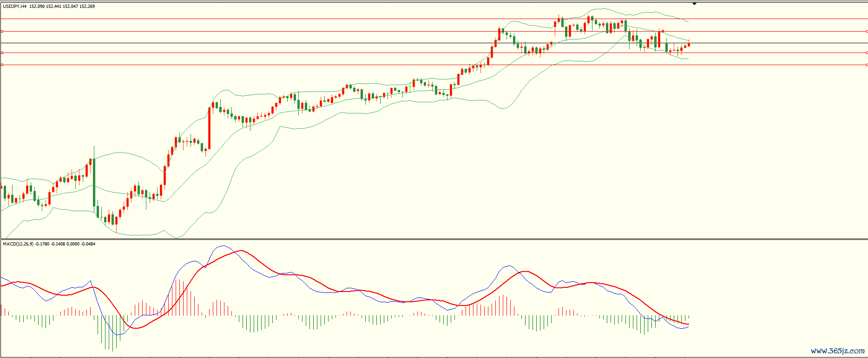Click the USDJPY,H4 chart title text
This screenshot has height=358, width=868.
(x=14, y=7)
